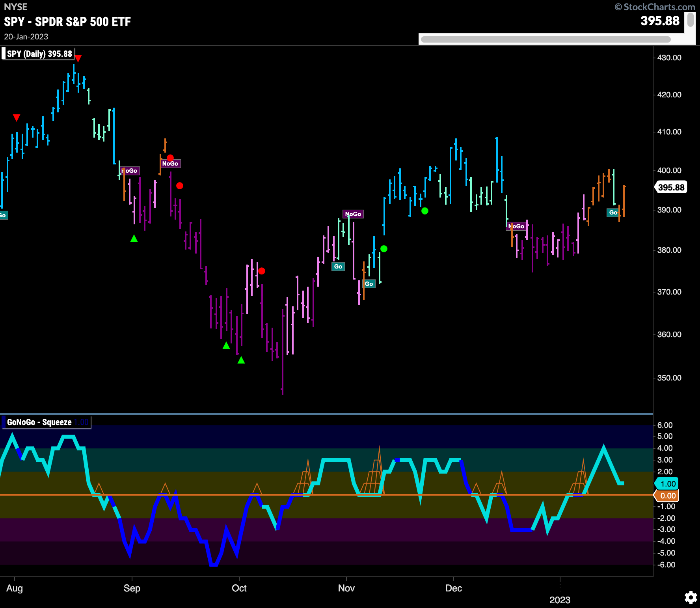Click the Go marker near 372 in November
Image resolution: width=700 pixels, height=608 pixels.
(369, 284)
